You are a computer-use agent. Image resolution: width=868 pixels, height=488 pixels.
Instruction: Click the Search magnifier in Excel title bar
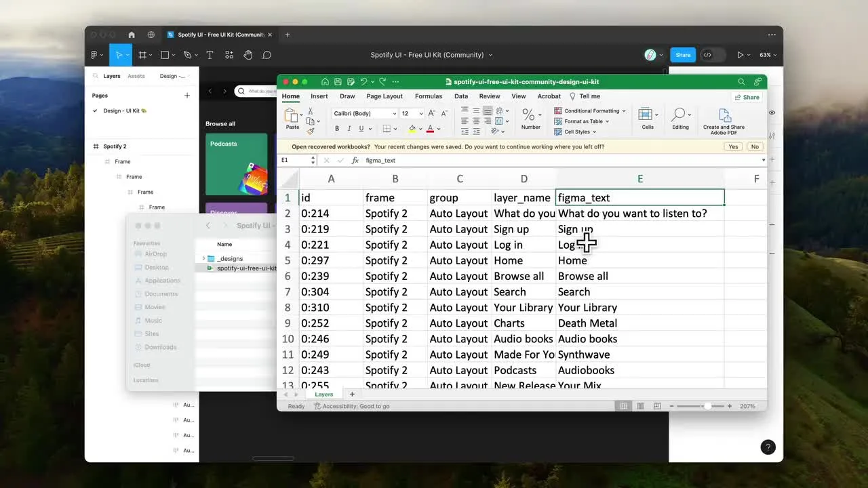(741, 81)
